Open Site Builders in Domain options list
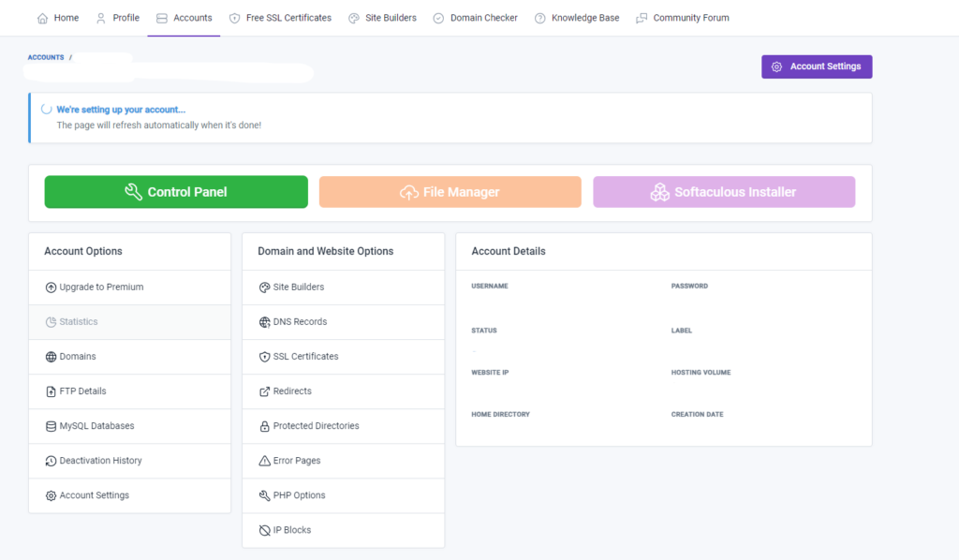Screen dimensions: 959x560 343,287
